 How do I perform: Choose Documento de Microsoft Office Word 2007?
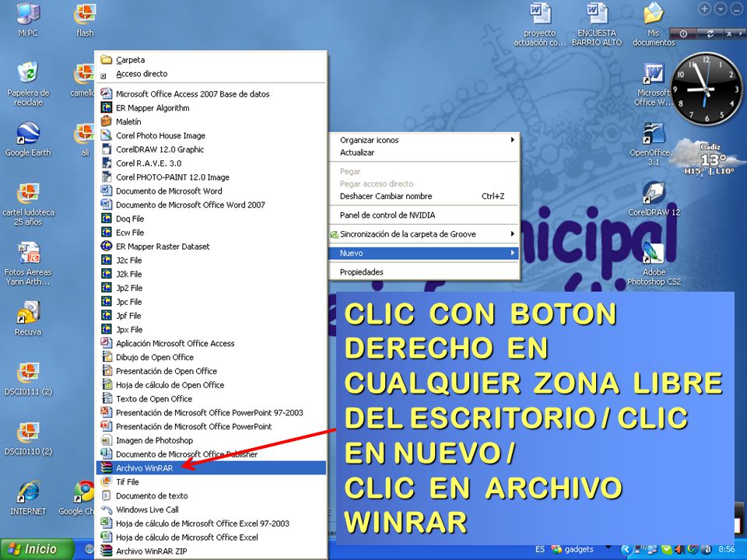coord(211,205)
